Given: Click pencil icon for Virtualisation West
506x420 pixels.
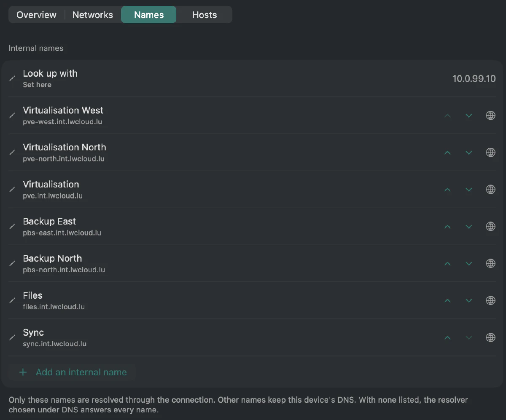Looking at the screenshot, I should point(13,115).
